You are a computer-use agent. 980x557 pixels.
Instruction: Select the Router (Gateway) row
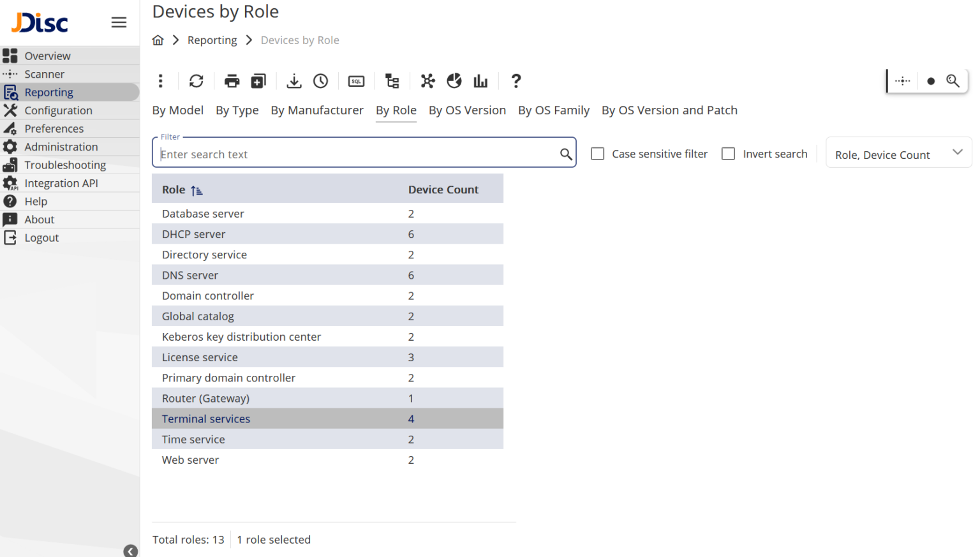coord(327,398)
